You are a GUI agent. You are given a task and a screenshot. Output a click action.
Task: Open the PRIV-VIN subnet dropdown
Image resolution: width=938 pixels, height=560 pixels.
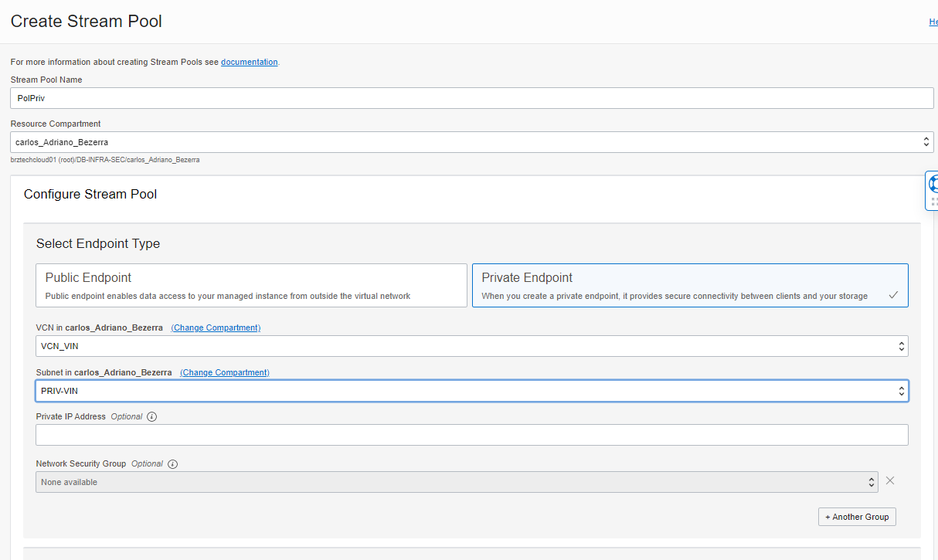pyautogui.click(x=471, y=391)
